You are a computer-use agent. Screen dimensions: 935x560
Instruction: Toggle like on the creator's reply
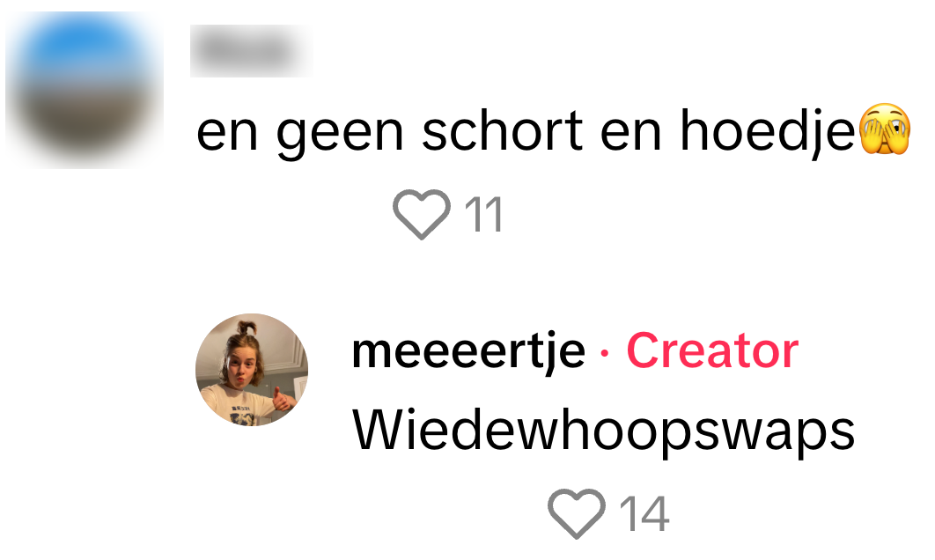pyautogui.click(x=577, y=513)
